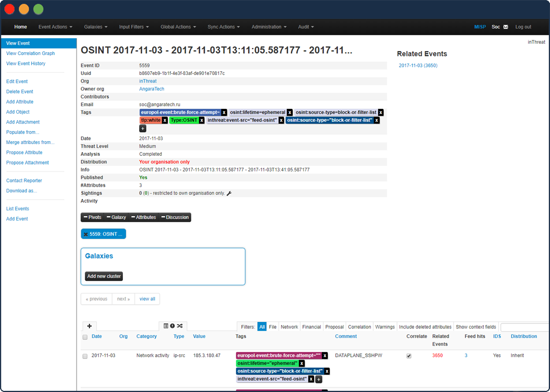Open Audit dropdown menu
The width and height of the screenshot is (550, 392).
(306, 27)
